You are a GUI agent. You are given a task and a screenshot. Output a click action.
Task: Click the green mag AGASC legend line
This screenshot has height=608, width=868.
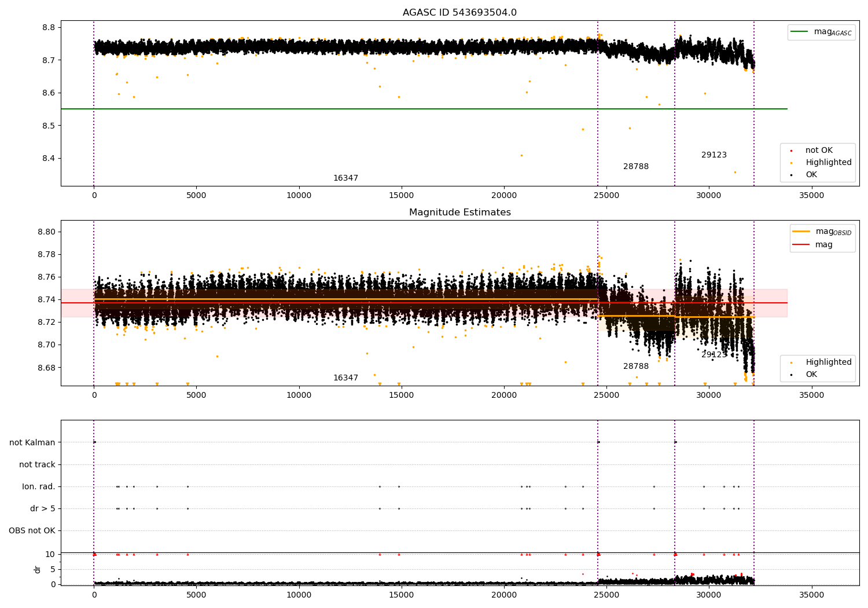click(800, 32)
